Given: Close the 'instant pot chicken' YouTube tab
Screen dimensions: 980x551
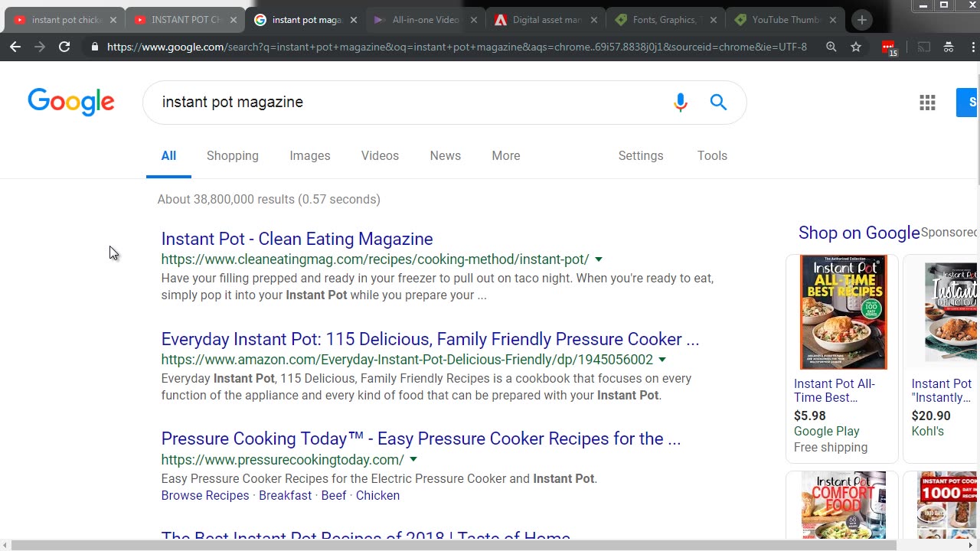Looking at the screenshot, I should [113, 20].
